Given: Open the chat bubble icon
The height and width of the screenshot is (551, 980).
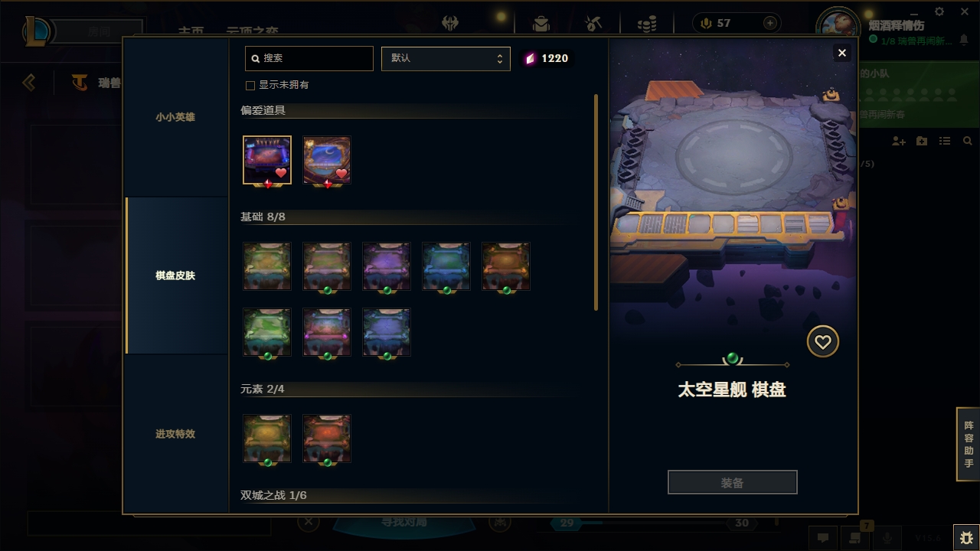Looking at the screenshot, I should (823, 538).
